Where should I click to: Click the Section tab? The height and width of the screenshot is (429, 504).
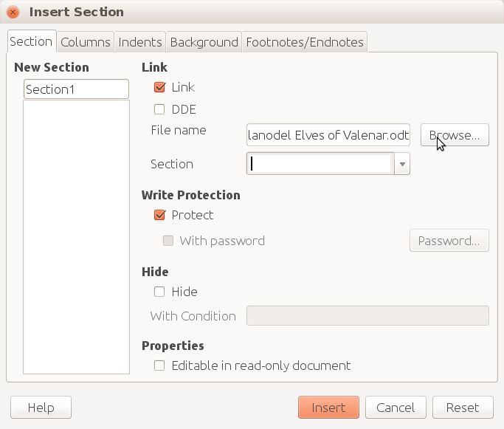pos(31,41)
